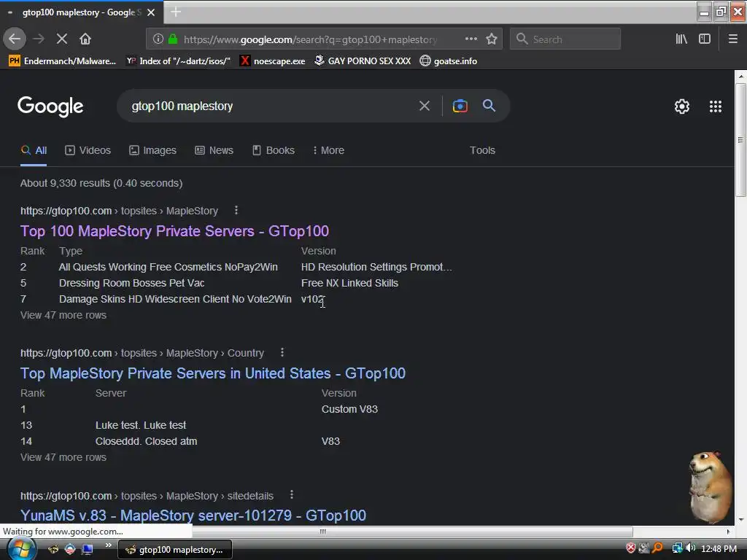Clear the Google search query with the X
Viewport: 747px width, 560px height.
click(x=424, y=106)
